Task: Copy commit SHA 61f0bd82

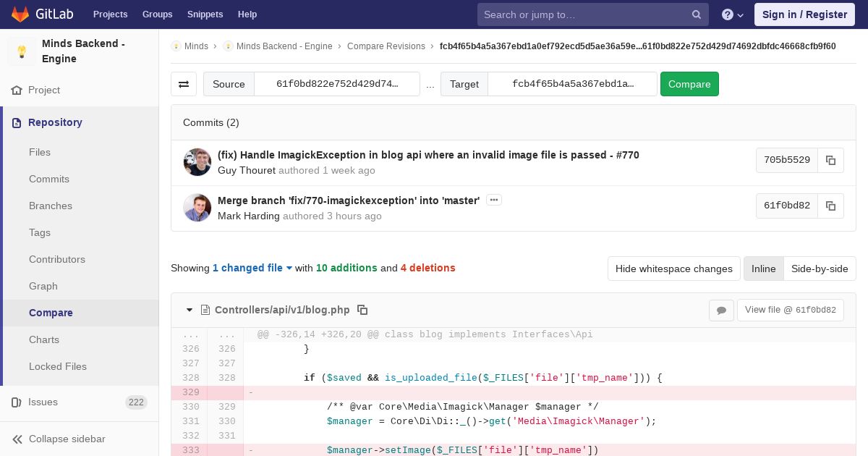Action: pos(831,206)
